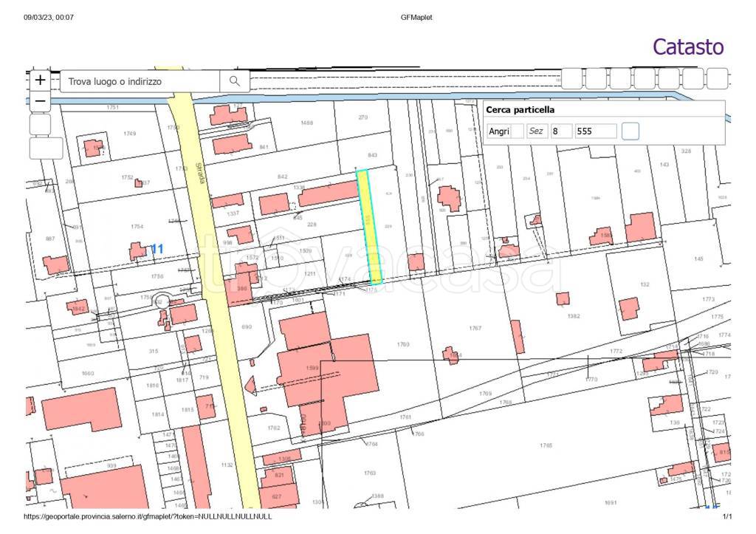Click the parcel number field showing 555
Screen dimensions: 756x534
coord(595,131)
